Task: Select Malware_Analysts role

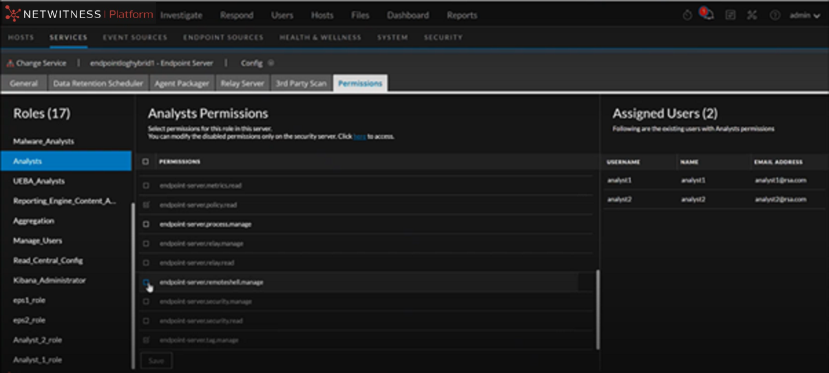Action: coord(43,142)
